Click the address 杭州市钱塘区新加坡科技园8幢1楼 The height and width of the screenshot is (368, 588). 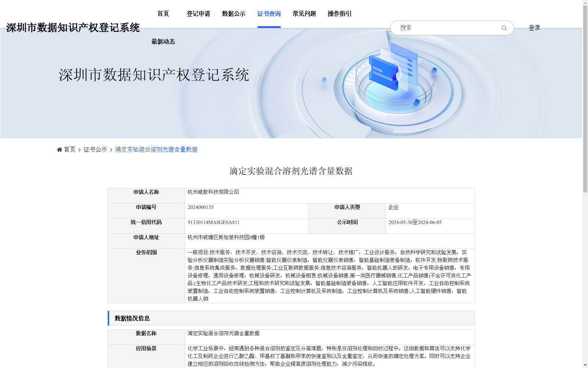(x=226, y=237)
